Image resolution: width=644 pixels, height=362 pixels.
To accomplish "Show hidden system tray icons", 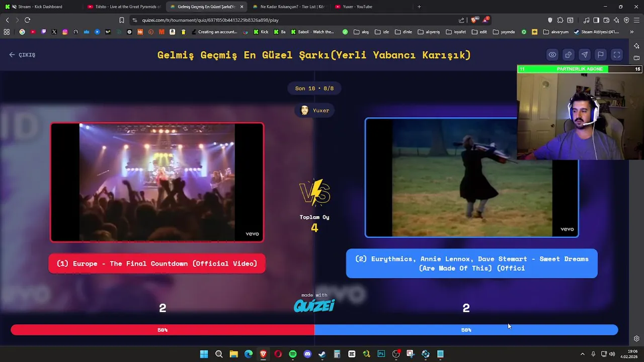I will pyautogui.click(x=583, y=354).
